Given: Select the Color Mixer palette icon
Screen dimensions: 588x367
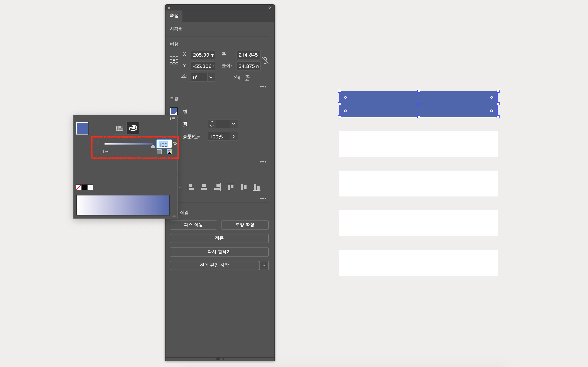Looking at the screenshot, I should [133, 128].
